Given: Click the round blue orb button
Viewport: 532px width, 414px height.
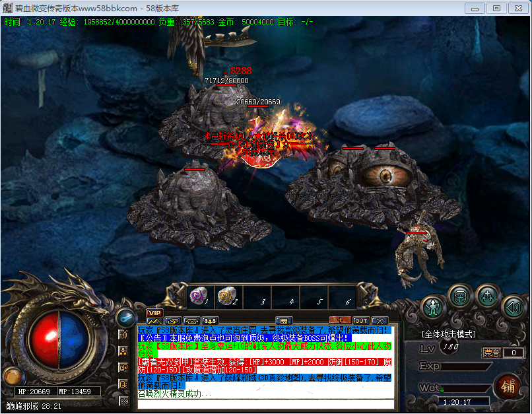Looking at the screenshot, I should (125, 318).
